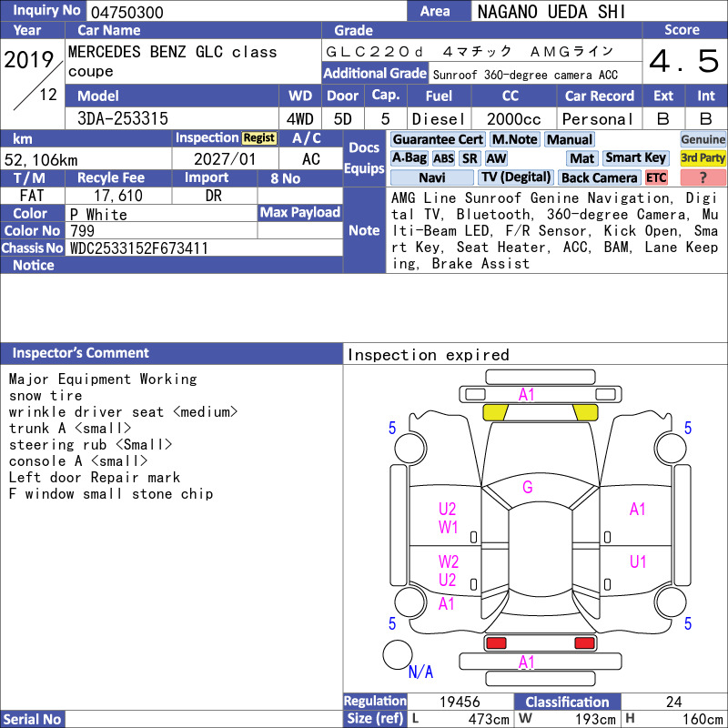This screenshot has height=728, width=728.
Task: Click the right red taillight on diagram
Action: 584,643
